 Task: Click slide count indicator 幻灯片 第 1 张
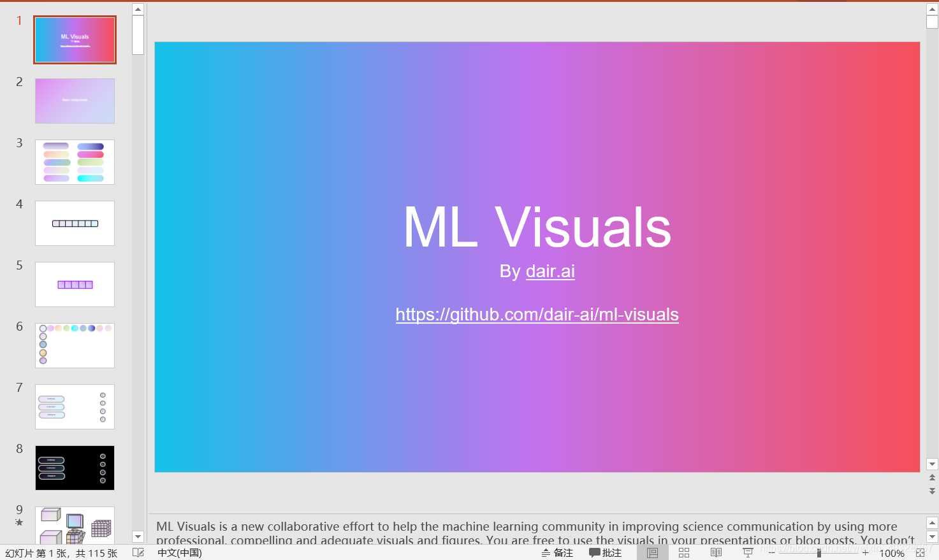tap(61, 553)
